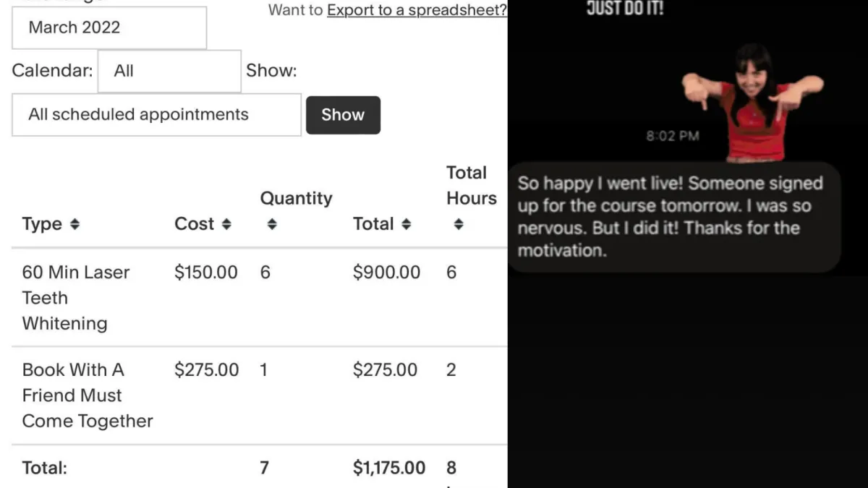Image resolution: width=868 pixels, height=488 pixels.
Task: Click the $1,175.00 grand total value
Action: (x=389, y=468)
